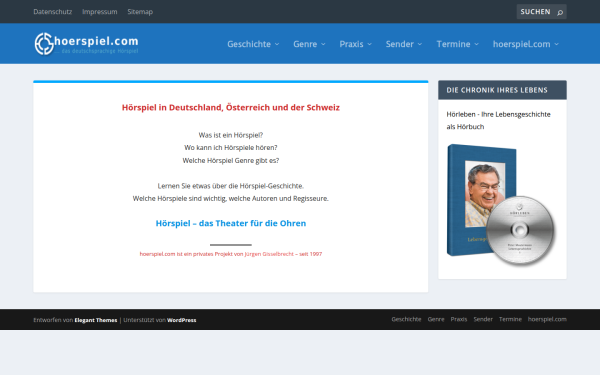Viewport: 600px width, 375px height.
Task: Go to the Datenschutz page
Action: [x=52, y=12]
